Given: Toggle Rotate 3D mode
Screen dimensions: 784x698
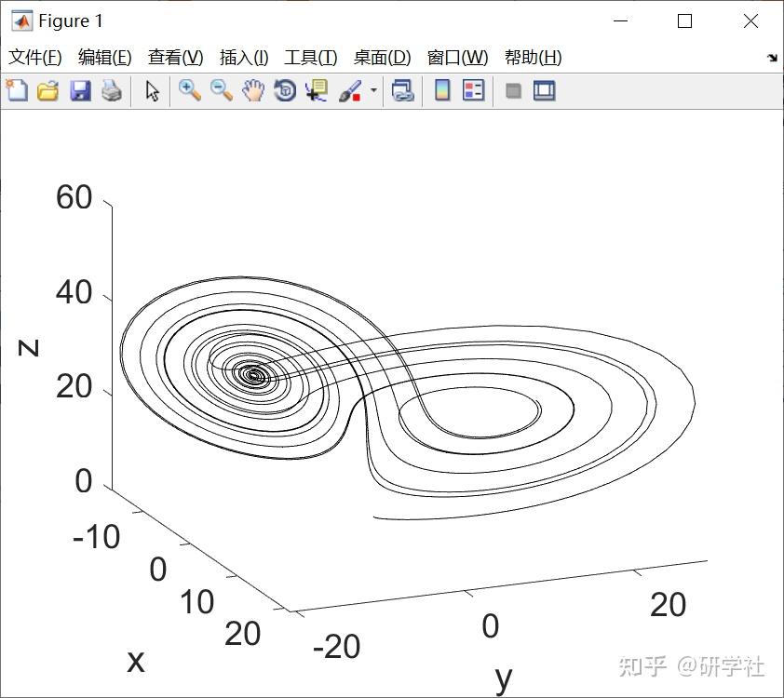Looking at the screenshot, I should (x=284, y=90).
